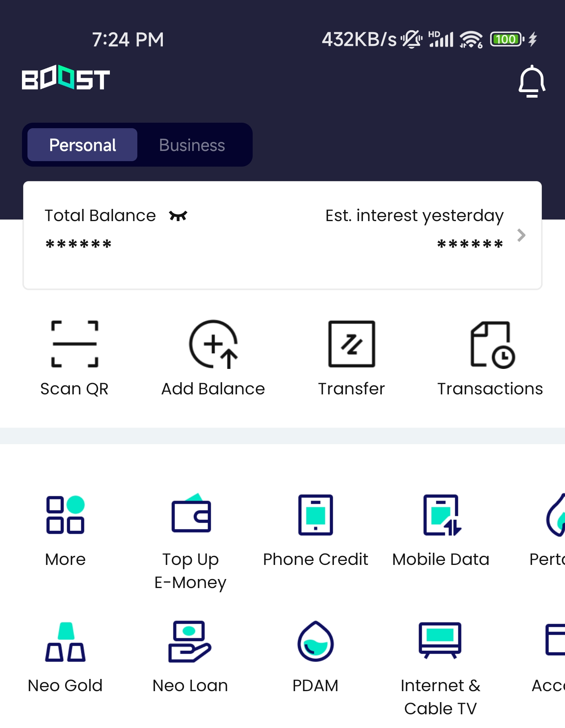Select the Personal tab
565x728 pixels.
click(82, 145)
